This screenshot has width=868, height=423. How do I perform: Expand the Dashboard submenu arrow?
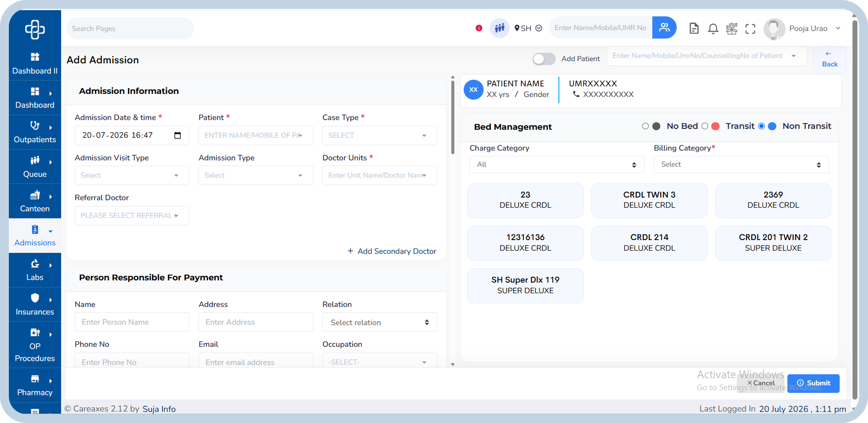point(50,93)
